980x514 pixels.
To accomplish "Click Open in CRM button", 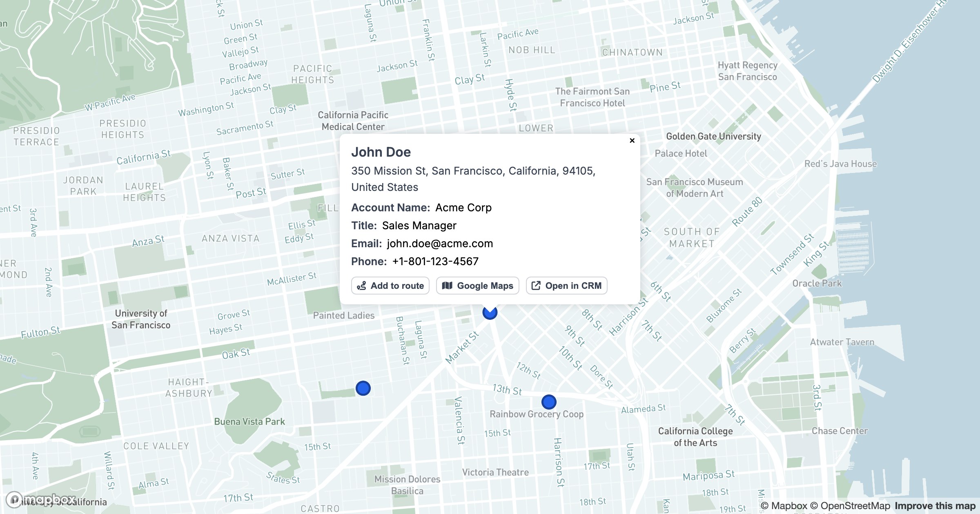I will point(567,286).
